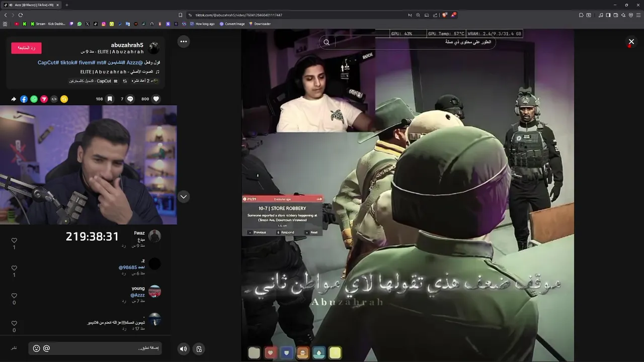Open the How long ago bookmark
Screen dimensions: 644x362
pos(202,24)
